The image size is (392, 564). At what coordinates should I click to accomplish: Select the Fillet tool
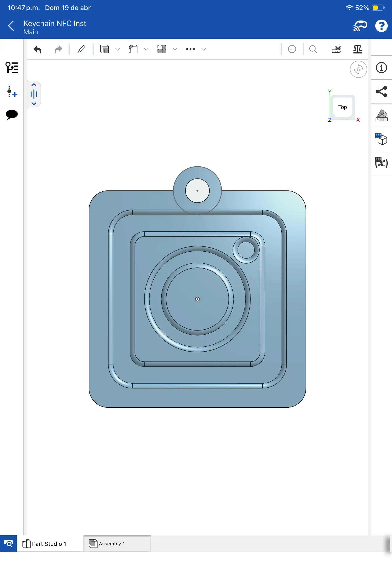(133, 49)
